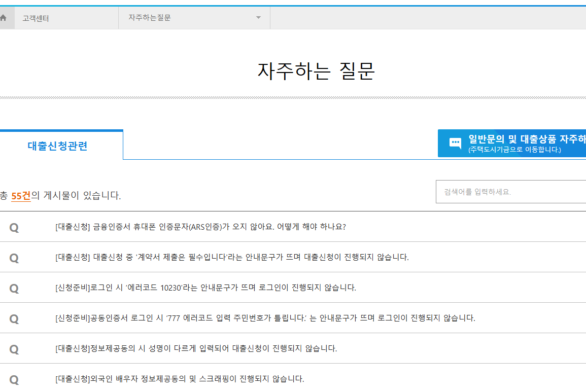Image resolution: width=586 pixels, height=392 pixels.
Task: Click Q icon for 계약서 제출 question
Action: (x=14, y=258)
